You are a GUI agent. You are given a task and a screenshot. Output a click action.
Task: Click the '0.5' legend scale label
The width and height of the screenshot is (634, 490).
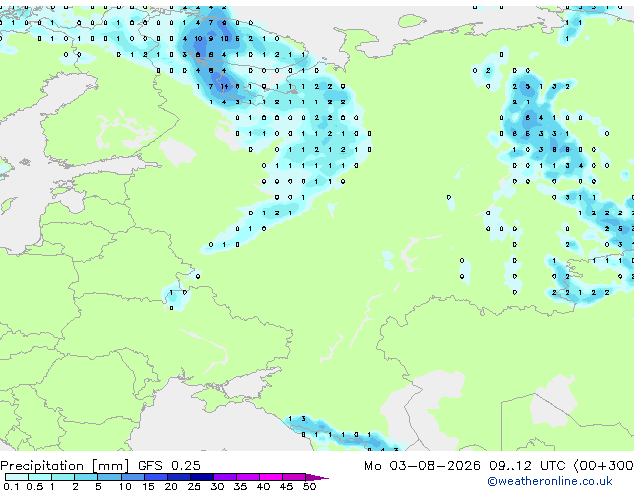35,486
